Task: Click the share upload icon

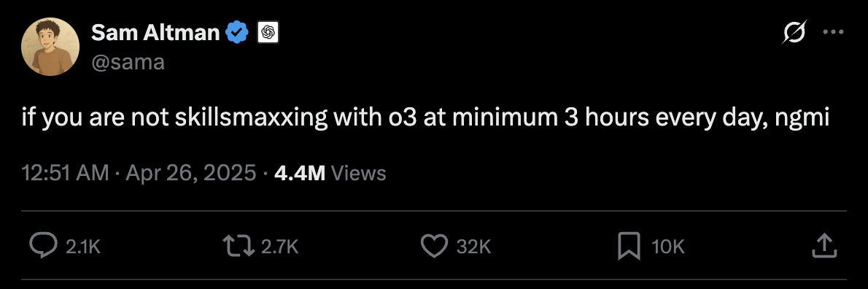Action: click(824, 246)
